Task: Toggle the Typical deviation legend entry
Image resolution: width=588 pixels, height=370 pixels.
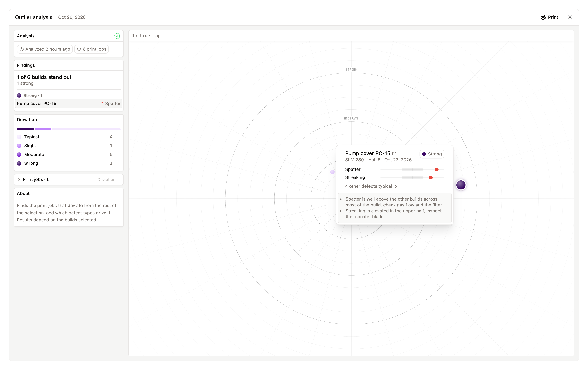Action: [x=65, y=137]
